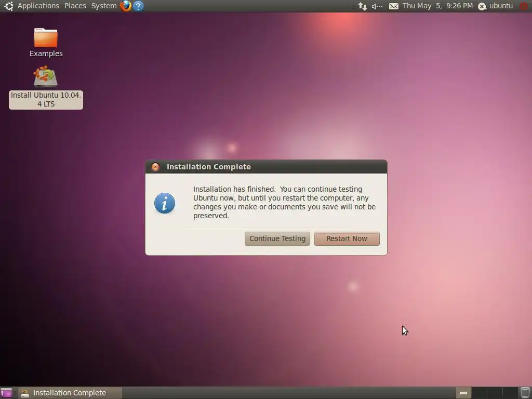This screenshot has width=532, height=399.
Task: Select the Install Ubuntu 10.04.4 LTS launcher
Action: click(x=46, y=87)
